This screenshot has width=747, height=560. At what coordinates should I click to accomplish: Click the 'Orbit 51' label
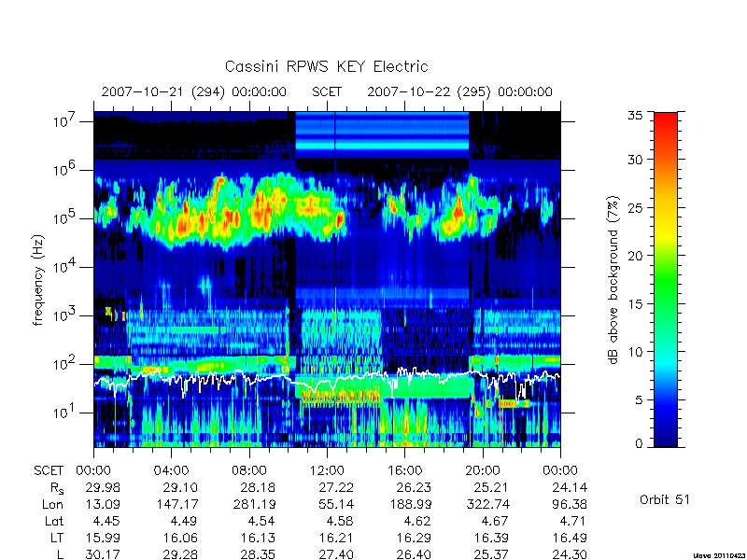(665, 500)
